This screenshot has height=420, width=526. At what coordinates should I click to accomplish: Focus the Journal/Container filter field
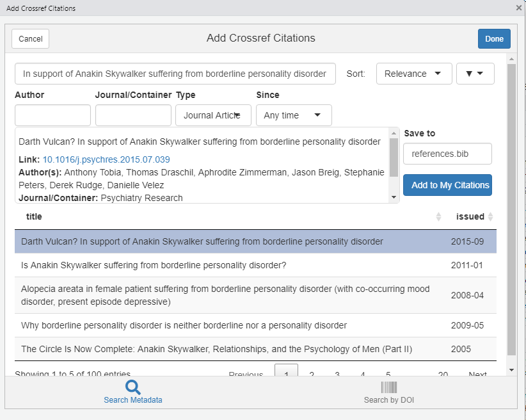pyautogui.click(x=133, y=115)
